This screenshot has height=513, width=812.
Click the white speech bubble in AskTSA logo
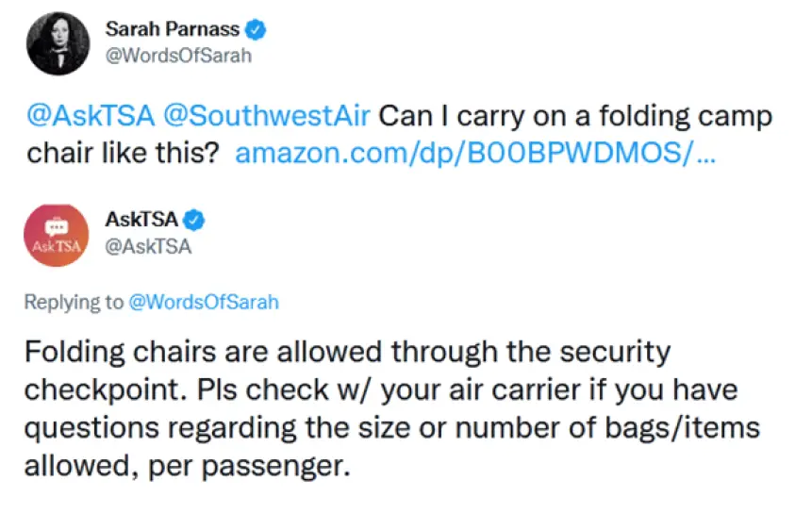[58, 227]
